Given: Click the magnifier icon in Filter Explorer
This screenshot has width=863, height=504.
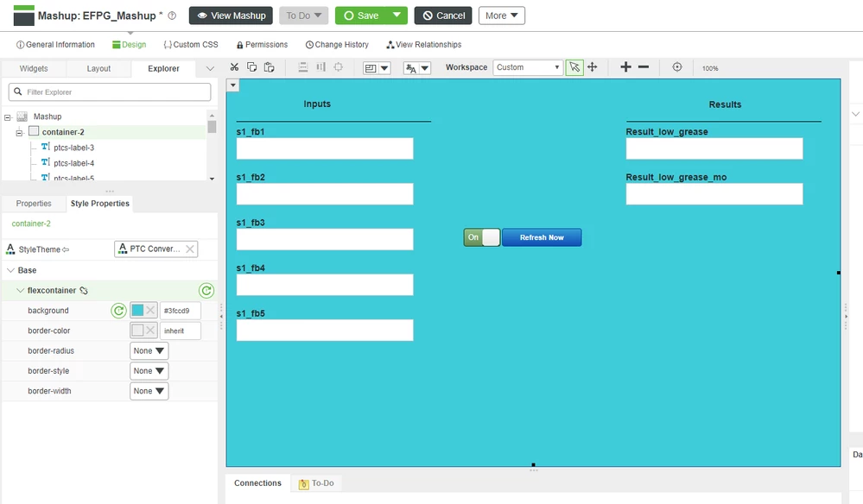Looking at the screenshot, I should click(x=17, y=91).
